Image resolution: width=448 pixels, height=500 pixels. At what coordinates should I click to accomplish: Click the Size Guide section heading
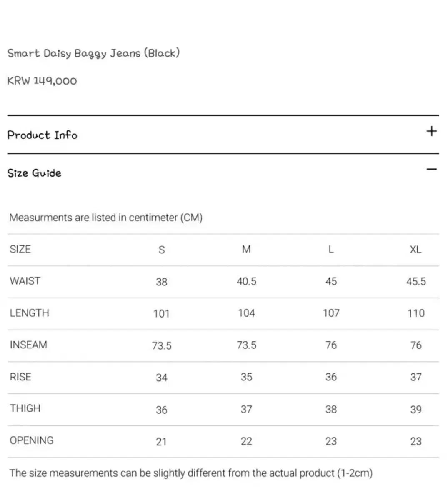(34, 173)
